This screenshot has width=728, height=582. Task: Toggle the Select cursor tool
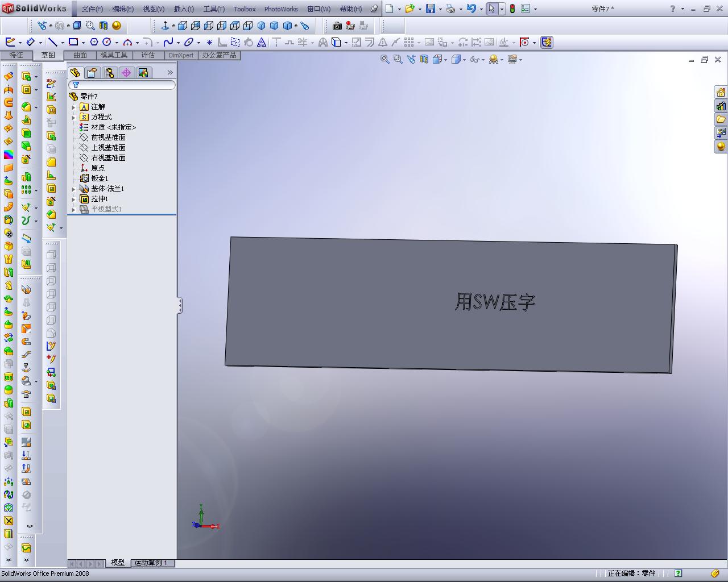492,9
